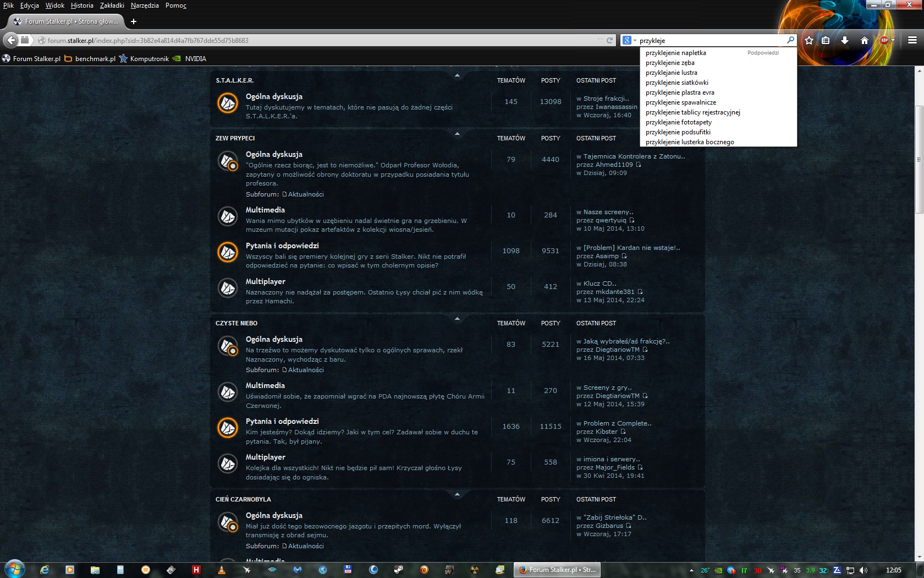Click the icon beside Zew Prypeci Pytania i odpowiedzi
Screen dimensions: 924x578
tap(228, 252)
